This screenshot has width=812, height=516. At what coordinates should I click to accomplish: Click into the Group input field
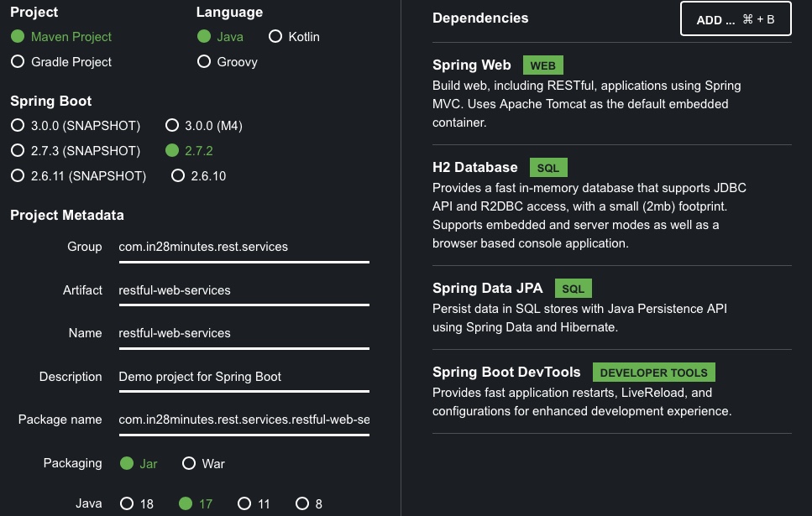[x=244, y=248]
